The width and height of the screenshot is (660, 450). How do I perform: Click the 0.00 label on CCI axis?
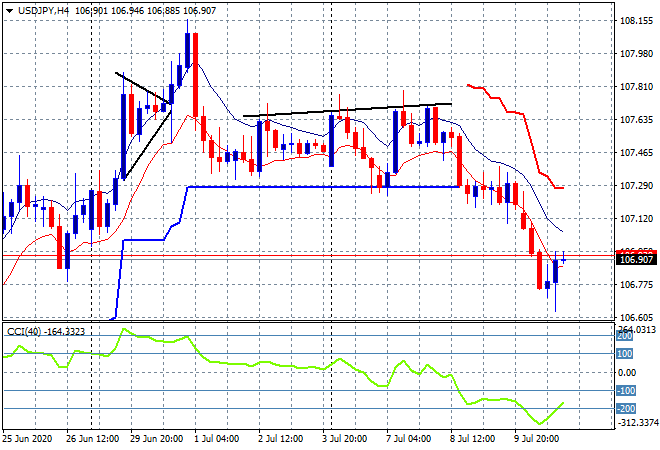point(628,373)
